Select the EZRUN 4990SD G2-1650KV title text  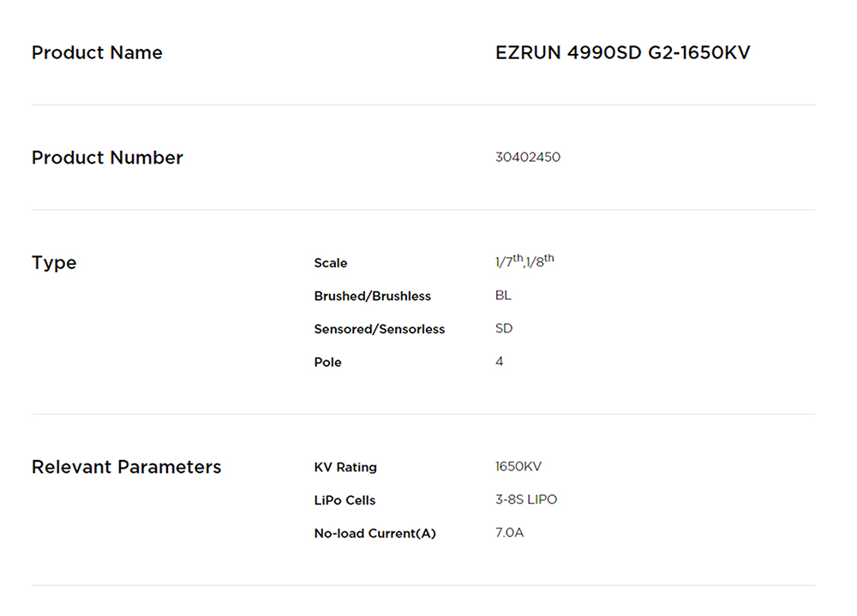coord(622,53)
